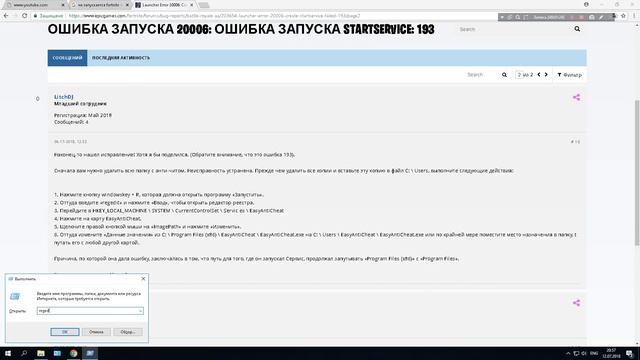The height and width of the screenshot is (360, 640).
Task: Select the Launcher Error 20006 tab
Action: 164,5
